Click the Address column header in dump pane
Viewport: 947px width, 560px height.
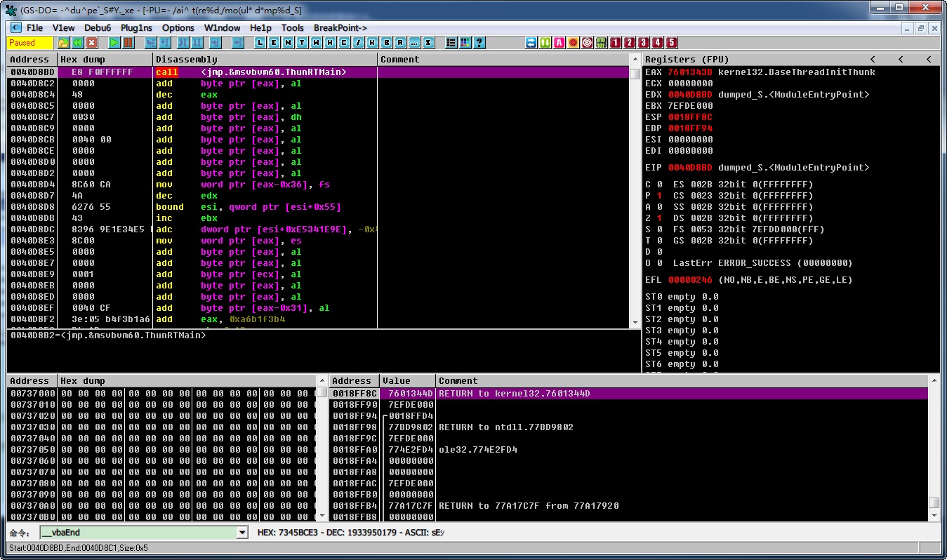tap(32, 381)
